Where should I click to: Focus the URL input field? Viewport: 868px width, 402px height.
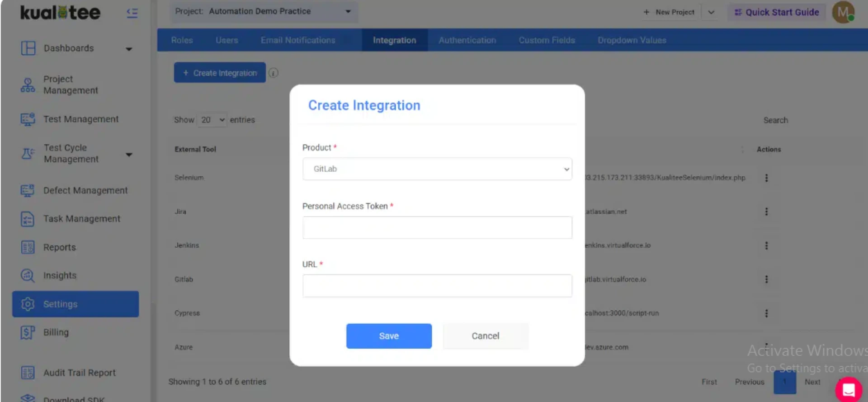click(437, 286)
